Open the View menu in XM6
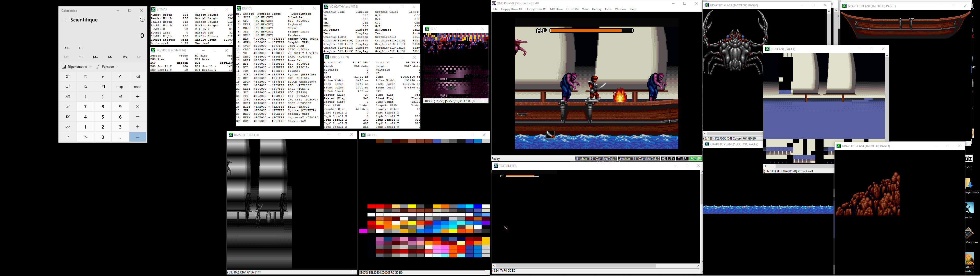 click(585, 9)
